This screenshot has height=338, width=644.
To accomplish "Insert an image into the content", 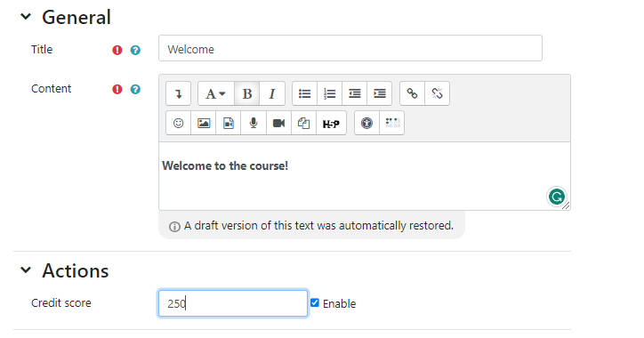I will pyautogui.click(x=204, y=123).
